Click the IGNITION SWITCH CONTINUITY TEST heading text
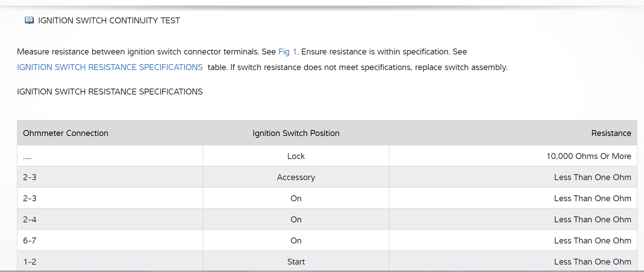This screenshot has width=644, height=272. point(109,21)
